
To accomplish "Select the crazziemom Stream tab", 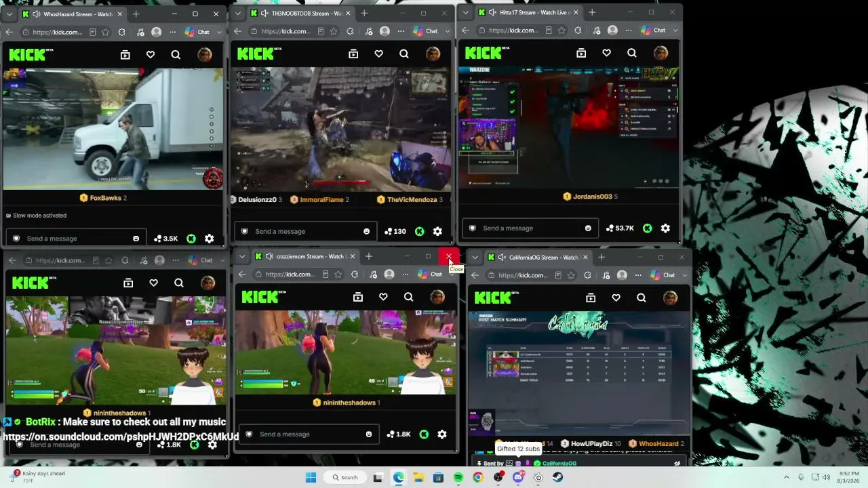I will tap(305, 257).
